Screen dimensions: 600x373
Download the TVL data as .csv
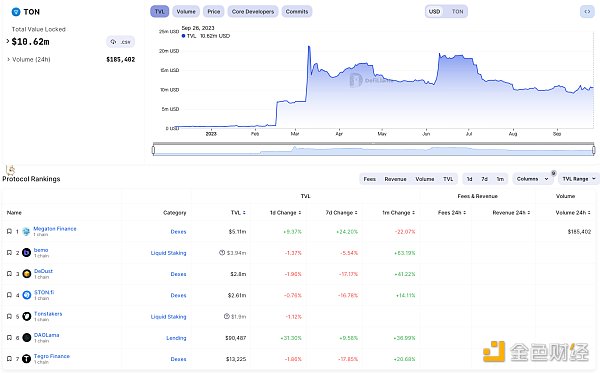pos(121,42)
